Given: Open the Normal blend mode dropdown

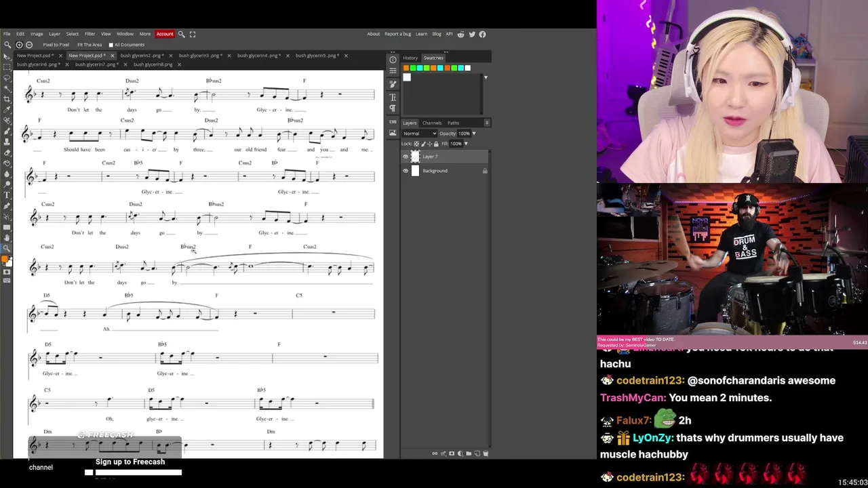Looking at the screenshot, I should tap(420, 134).
